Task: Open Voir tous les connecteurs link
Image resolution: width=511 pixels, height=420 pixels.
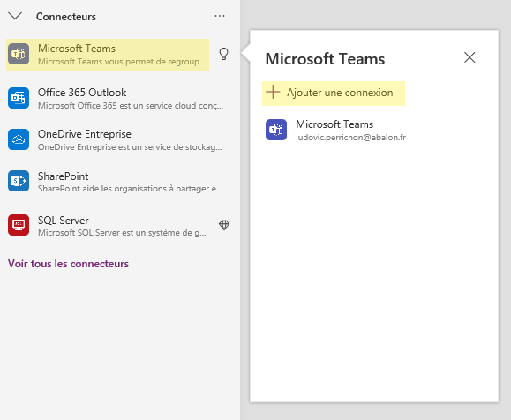Action: tap(69, 264)
